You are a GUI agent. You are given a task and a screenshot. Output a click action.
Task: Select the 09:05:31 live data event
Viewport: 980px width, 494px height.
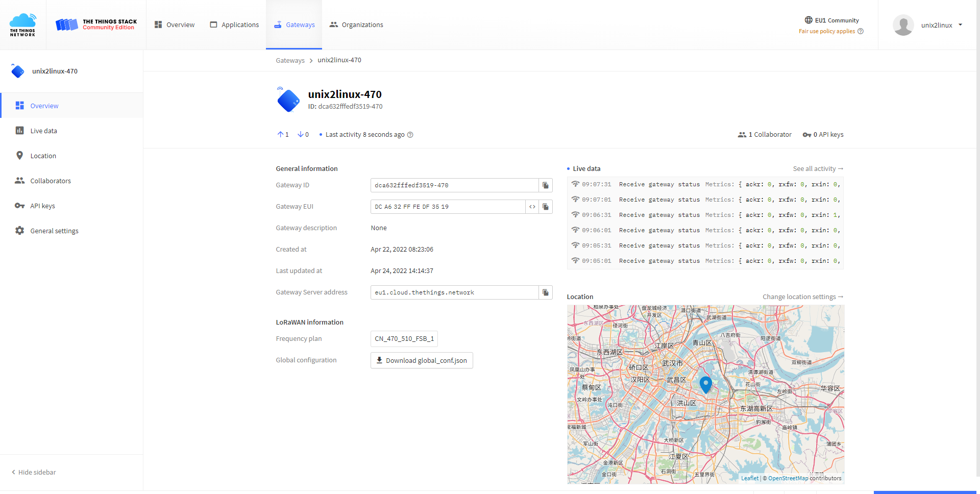point(705,245)
